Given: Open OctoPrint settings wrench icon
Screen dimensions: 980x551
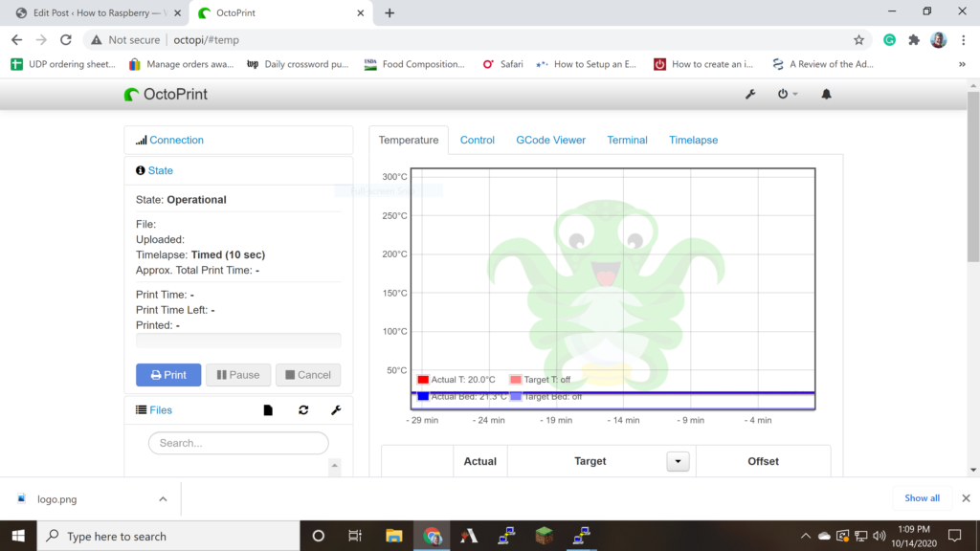Looking at the screenshot, I should coord(750,95).
